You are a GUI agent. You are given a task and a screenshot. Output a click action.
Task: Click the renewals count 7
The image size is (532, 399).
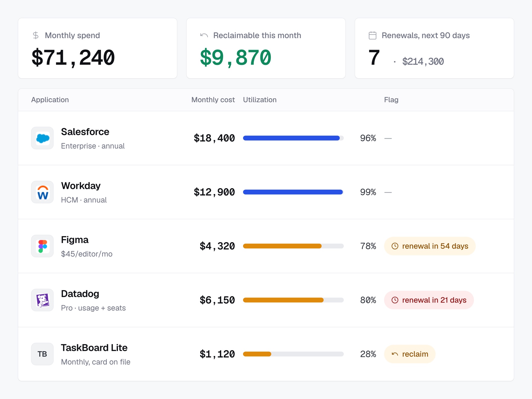374,57
